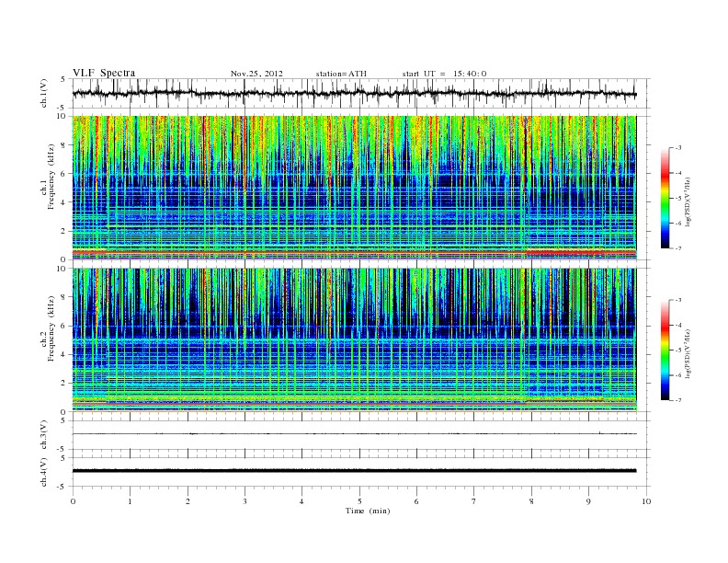Viewport: 728px width, 563px height.
Task: Click the "10" tick on the time axis
Action: pyautogui.click(x=646, y=501)
